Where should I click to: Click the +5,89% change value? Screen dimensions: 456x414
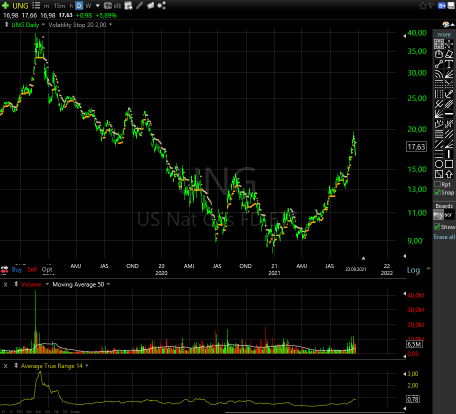coord(106,15)
